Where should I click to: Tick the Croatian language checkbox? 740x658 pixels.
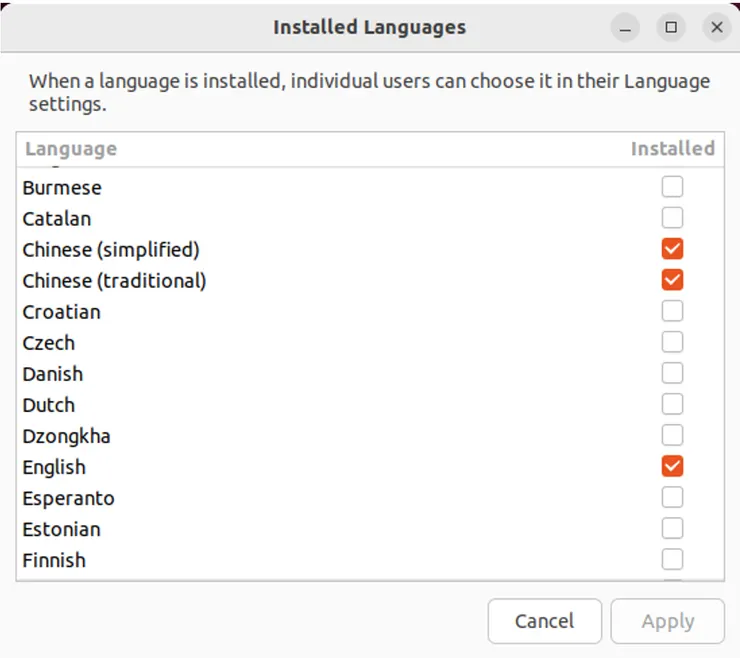672,310
